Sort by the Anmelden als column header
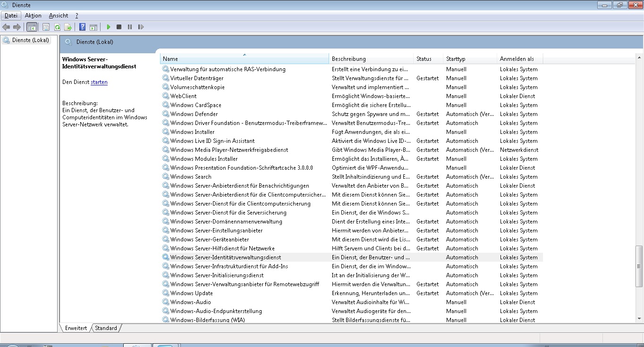This screenshot has width=644, height=347. pyautogui.click(x=520, y=59)
